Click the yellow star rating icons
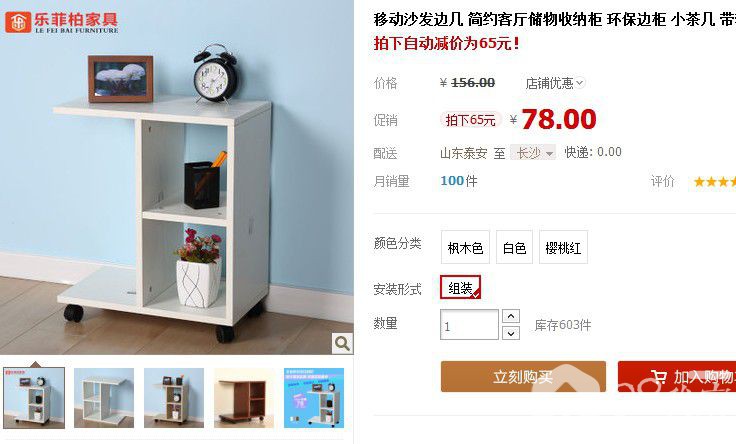This screenshot has height=444, width=736. (x=714, y=182)
